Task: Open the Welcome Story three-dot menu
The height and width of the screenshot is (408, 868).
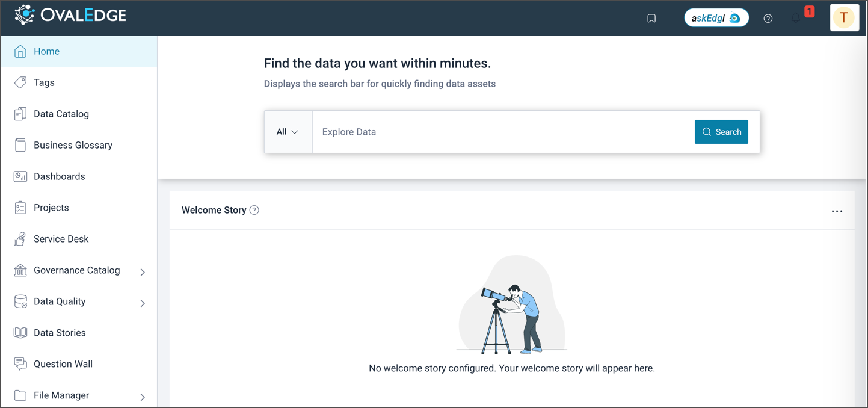Action: (x=837, y=211)
